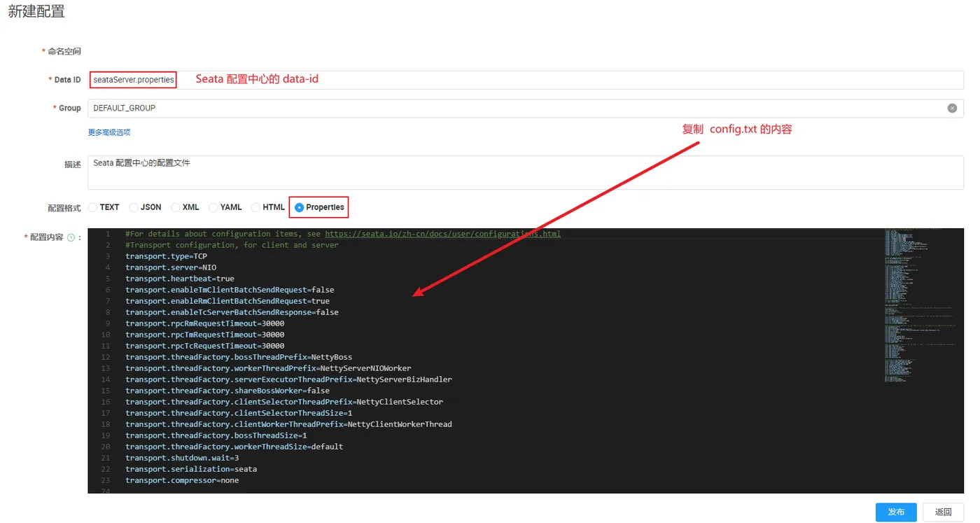Click into the 描述 description textarea

click(525, 172)
